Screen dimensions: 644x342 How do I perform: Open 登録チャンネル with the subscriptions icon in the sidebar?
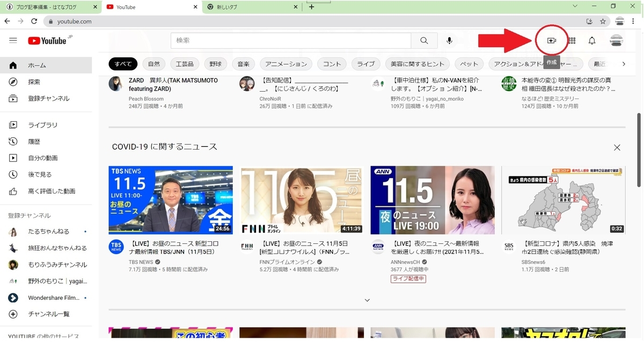click(x=46, y=99)
